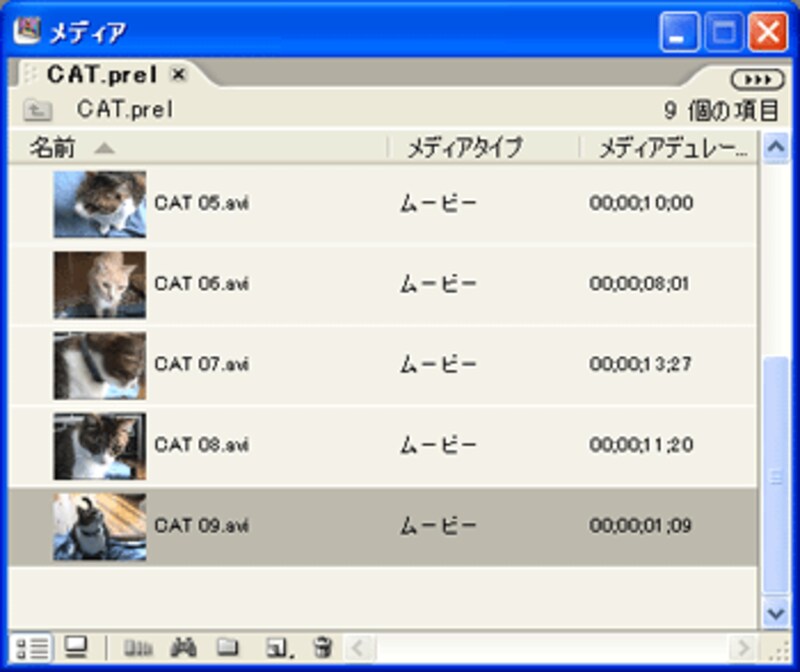Viewport: 800px width, 672px height.
Task: Click the trash delete icon
Action: point(322,648)
